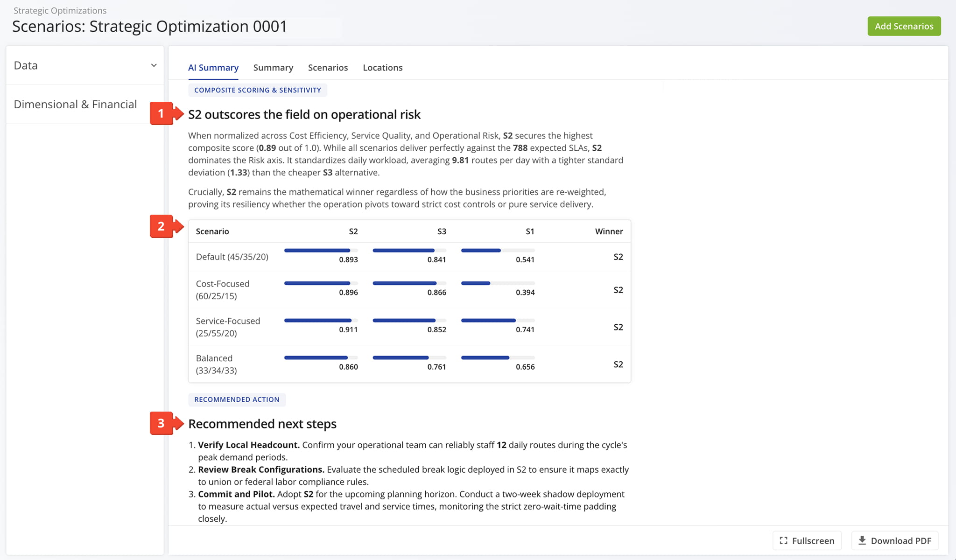Open the Data sidebar section
The image size is (956, 560).
pos(85,65)
